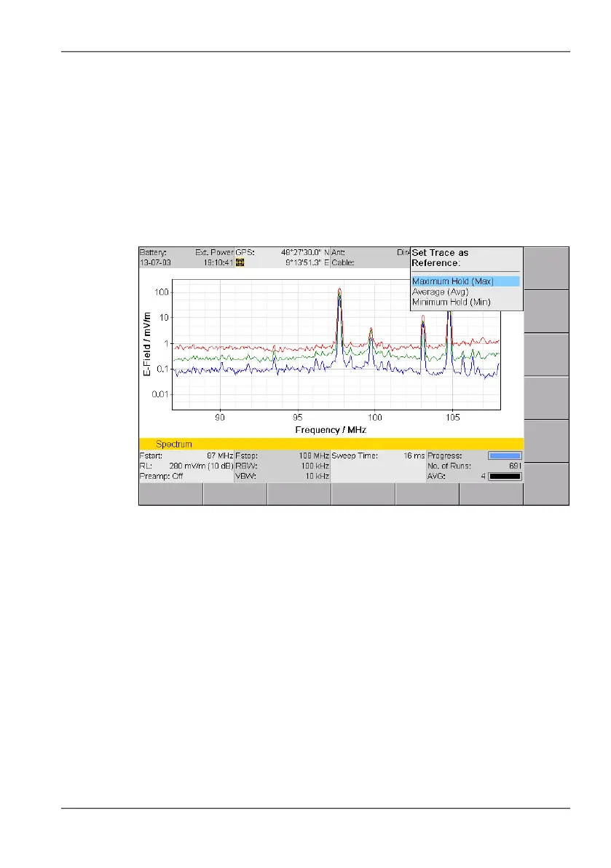
Task: Click the Sweep Time 16 ms value
Action: click(x=414, y=456)
